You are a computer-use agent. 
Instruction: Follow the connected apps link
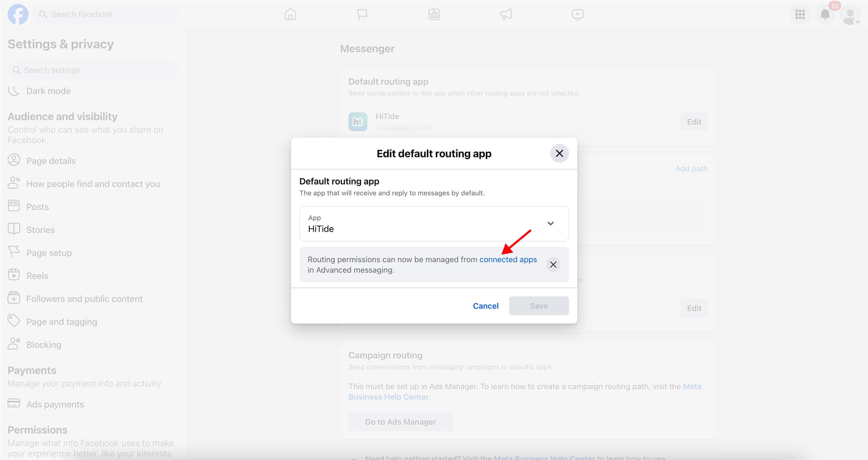[508, 259]
